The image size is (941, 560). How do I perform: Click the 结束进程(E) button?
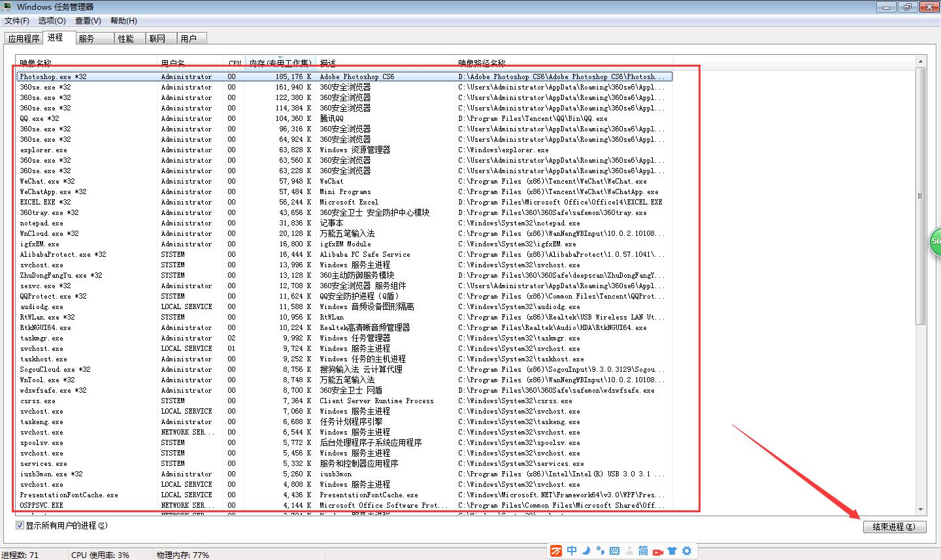895,527
